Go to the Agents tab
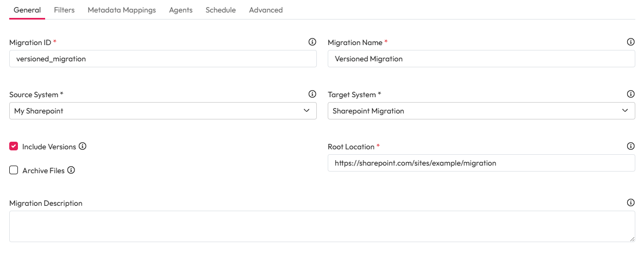 (x=180, y=10)
